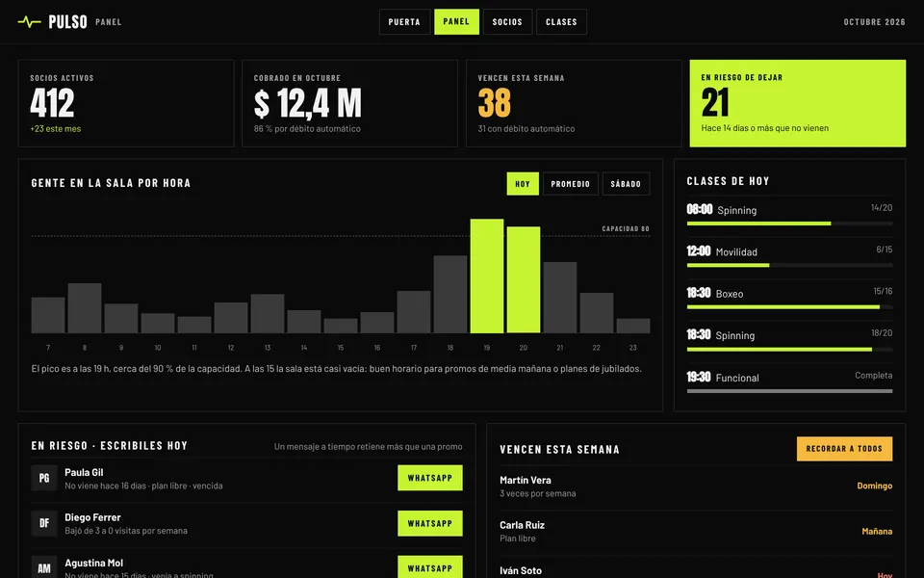Open the En riesgo de dejar card
This screenshot has width=924, height=578.
[798, 103]
